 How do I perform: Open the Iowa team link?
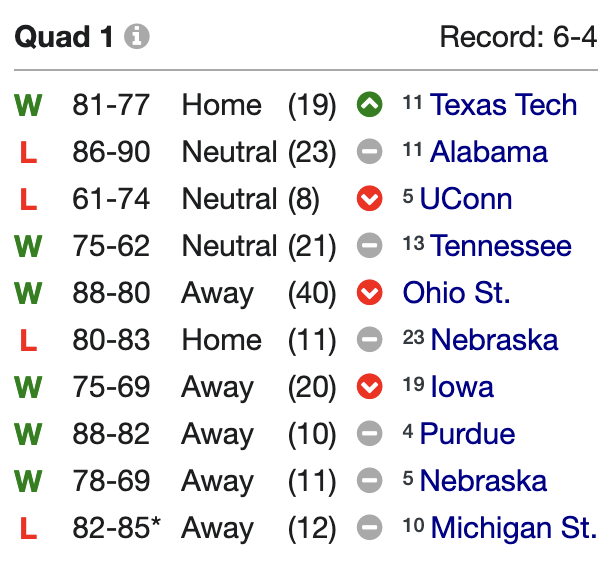[463, 387]
